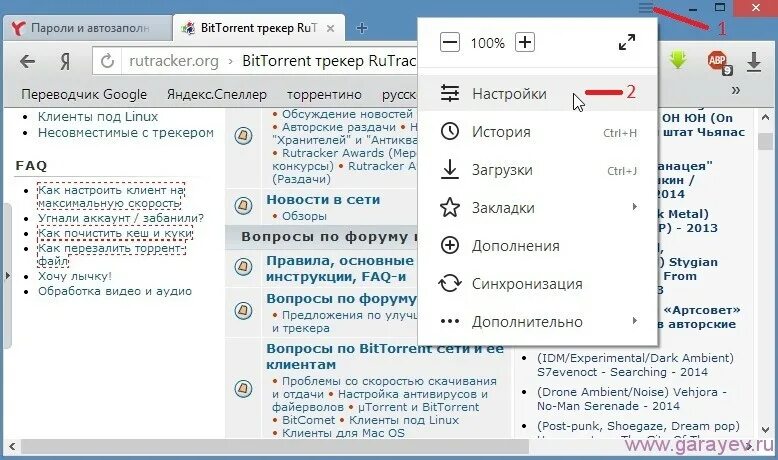The height and width of the screenshot is (460, 778).
Task: Click vertical scrollbar up arrow
Action: (x=765, y=118)
